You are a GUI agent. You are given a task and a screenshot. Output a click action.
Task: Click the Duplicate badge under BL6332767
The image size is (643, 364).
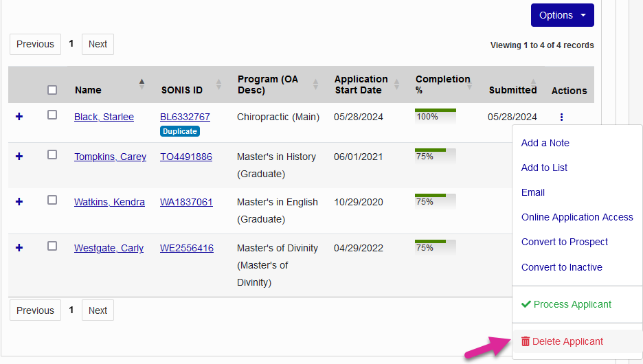pos(179,131)
